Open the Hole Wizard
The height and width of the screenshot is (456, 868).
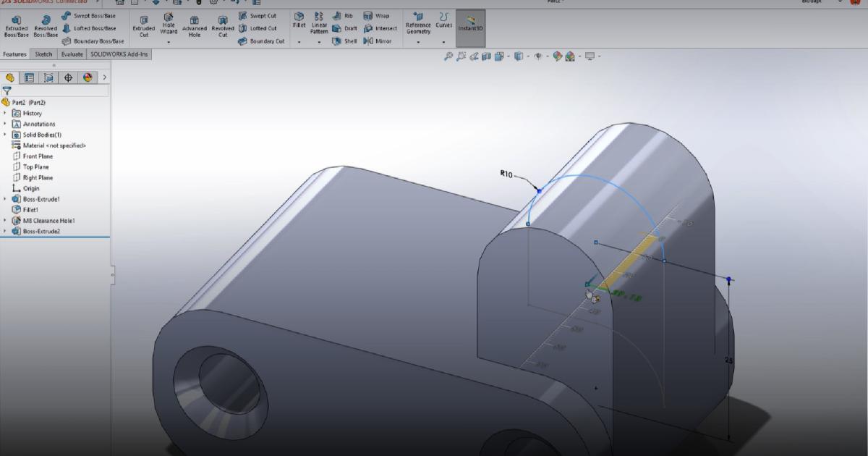tap(168, 24)
